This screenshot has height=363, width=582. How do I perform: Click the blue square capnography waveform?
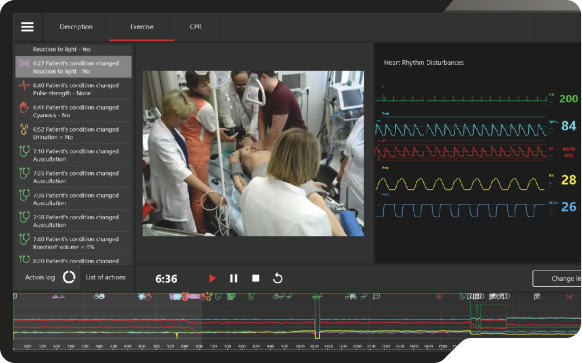click(461, 210)
